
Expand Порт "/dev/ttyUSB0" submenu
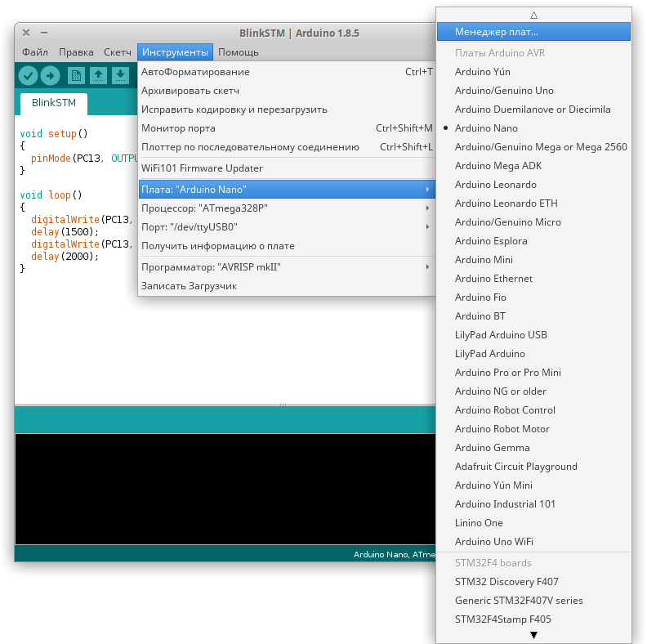[287, 227]
